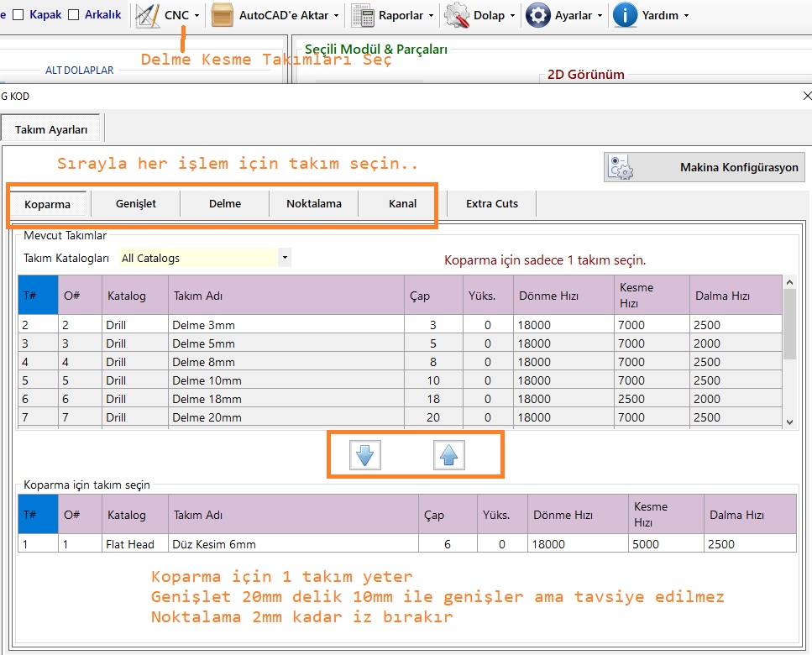Switch to the Genişlet tab

tap(136, 203)
